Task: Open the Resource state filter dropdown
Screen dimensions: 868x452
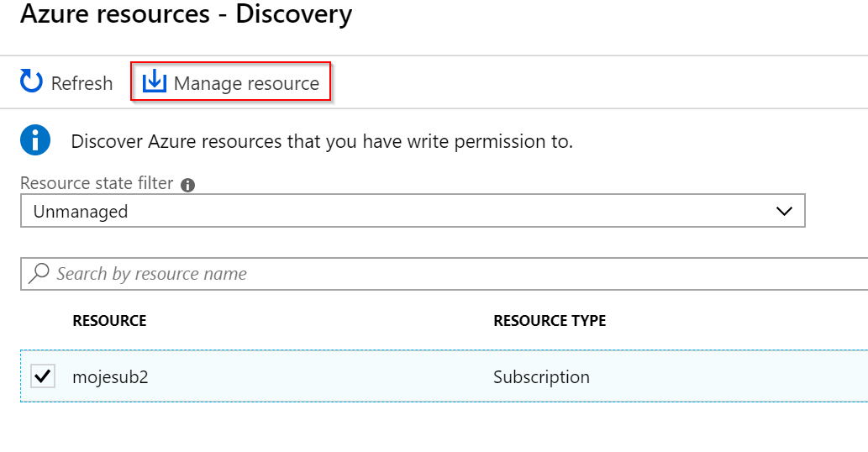Action: pyautogui.click(x=413, y=210)
